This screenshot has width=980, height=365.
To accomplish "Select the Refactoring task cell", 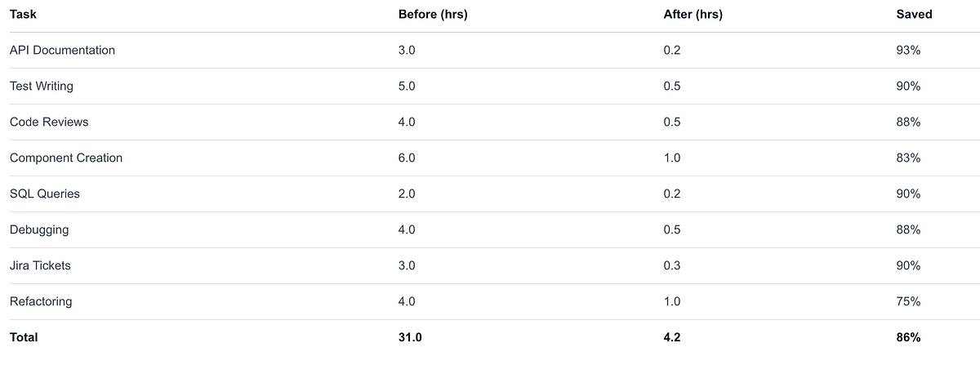I will click(x=41, y=302).
